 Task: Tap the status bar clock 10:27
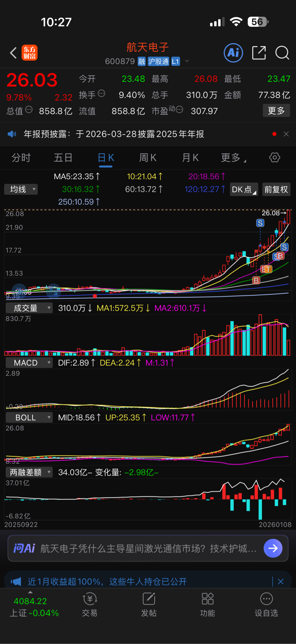click(x=56, y=22)
